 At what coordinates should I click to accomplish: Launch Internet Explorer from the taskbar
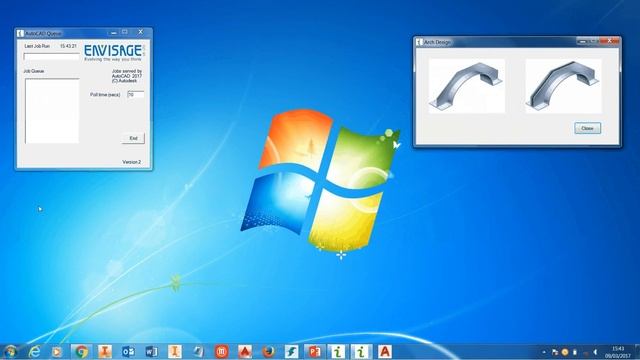[x=34, y=351]
